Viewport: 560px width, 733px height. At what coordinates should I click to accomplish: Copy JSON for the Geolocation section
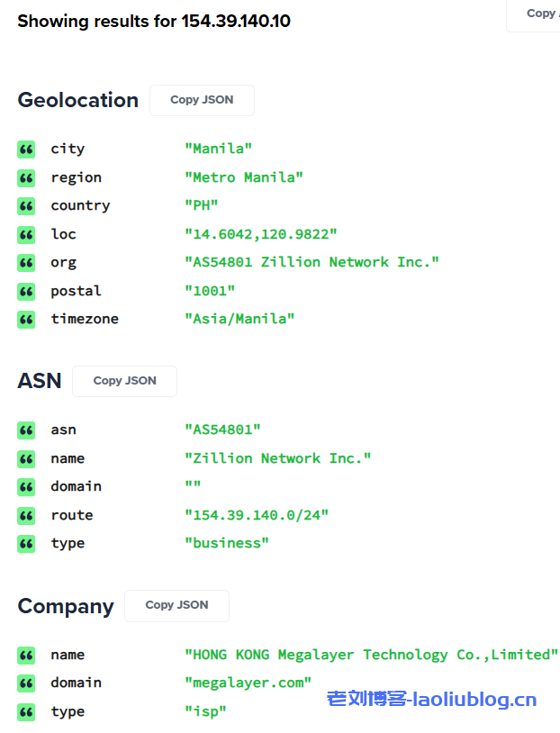(x=202, y=100)
